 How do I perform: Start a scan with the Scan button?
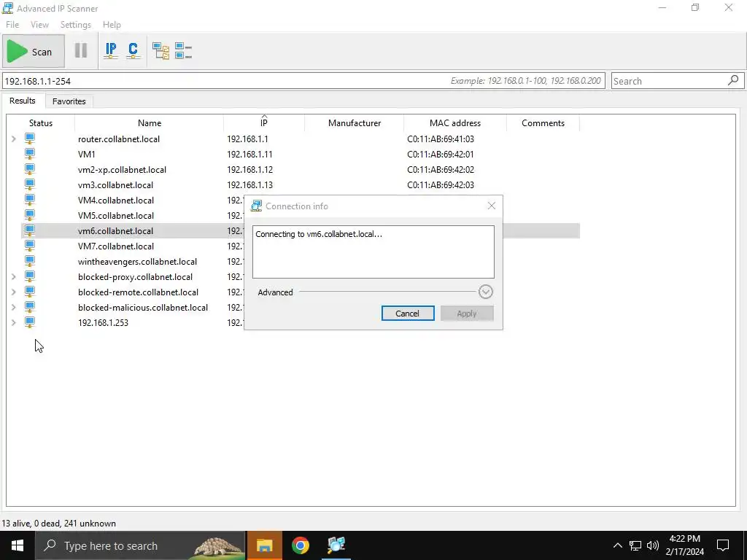point(34,51)
